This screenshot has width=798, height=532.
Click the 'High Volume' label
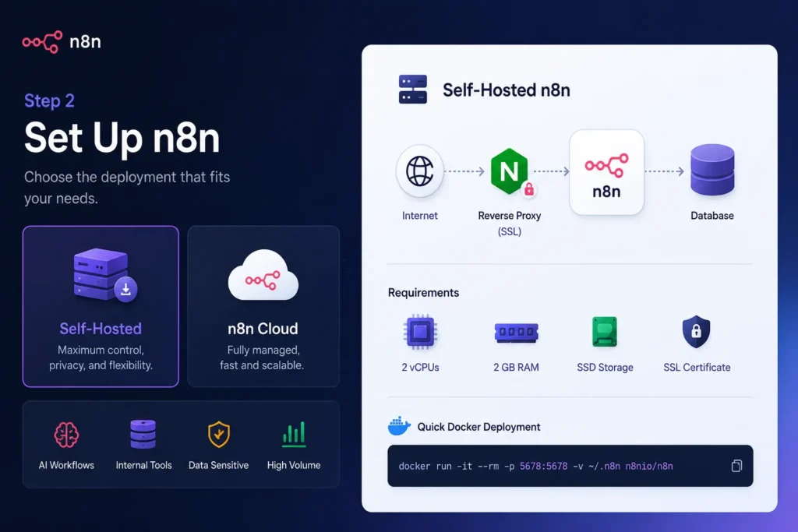point(294,465)
